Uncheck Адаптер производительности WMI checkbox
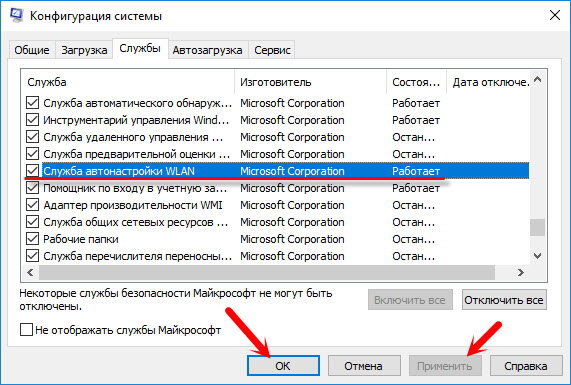 pyautogui.click(x=32, y=205)
